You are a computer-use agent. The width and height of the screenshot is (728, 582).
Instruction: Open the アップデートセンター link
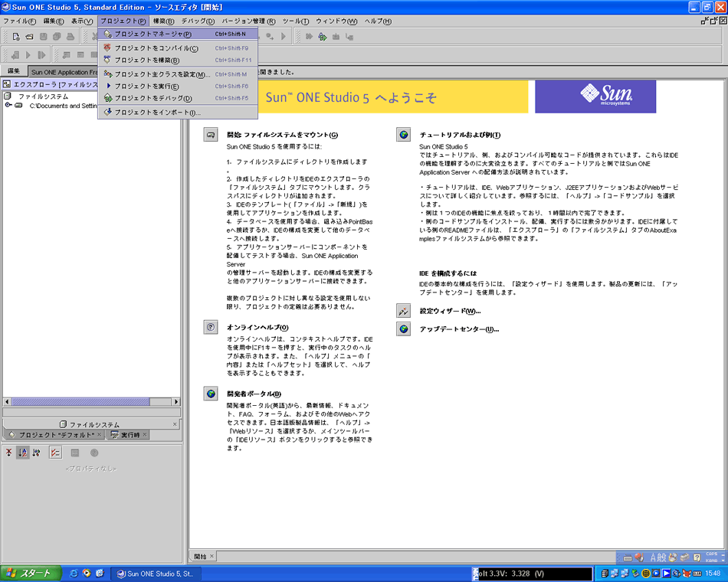pos(459,329)
